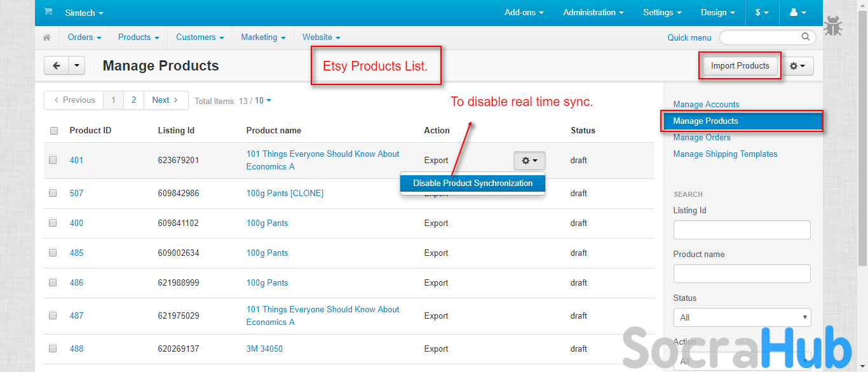The image size is (868, 372).
Task: Open the items-per-page dropdown showing 10
Action: point(263,100)
